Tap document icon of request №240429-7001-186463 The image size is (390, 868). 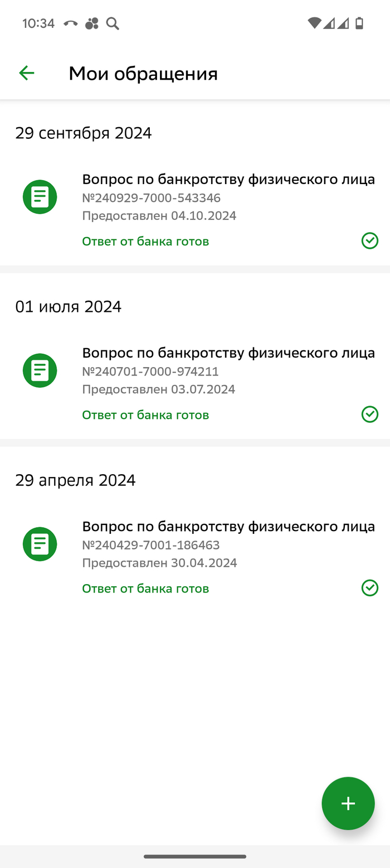[x=40, y=544]
